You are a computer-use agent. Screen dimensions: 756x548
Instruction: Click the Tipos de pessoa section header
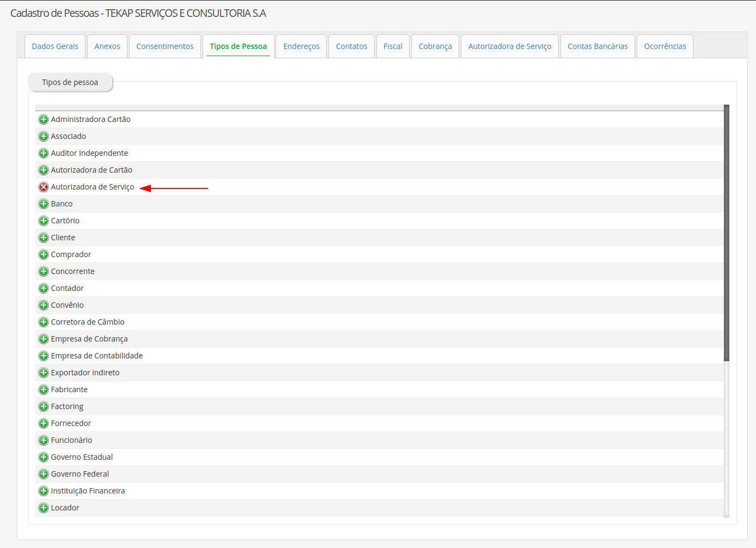(x=70, y=82)
